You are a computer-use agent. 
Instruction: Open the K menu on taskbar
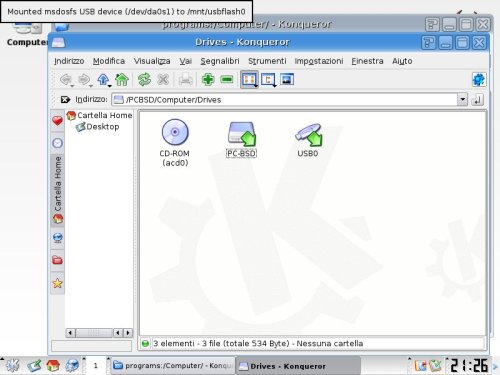12,366
